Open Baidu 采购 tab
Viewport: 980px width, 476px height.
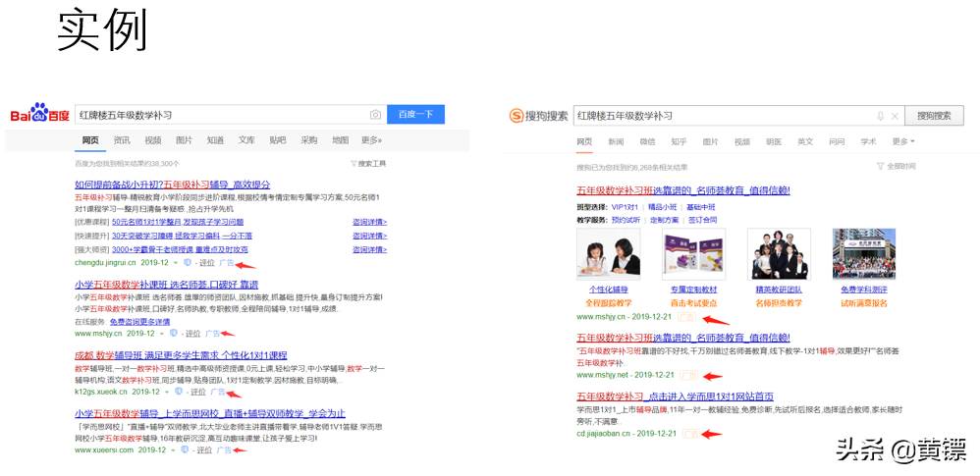pos(308,140)
